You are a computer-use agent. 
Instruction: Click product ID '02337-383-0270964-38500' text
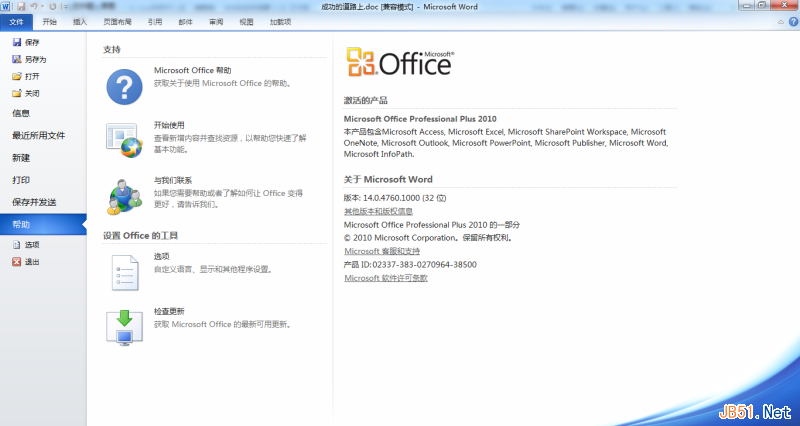(x=424, y=265)
